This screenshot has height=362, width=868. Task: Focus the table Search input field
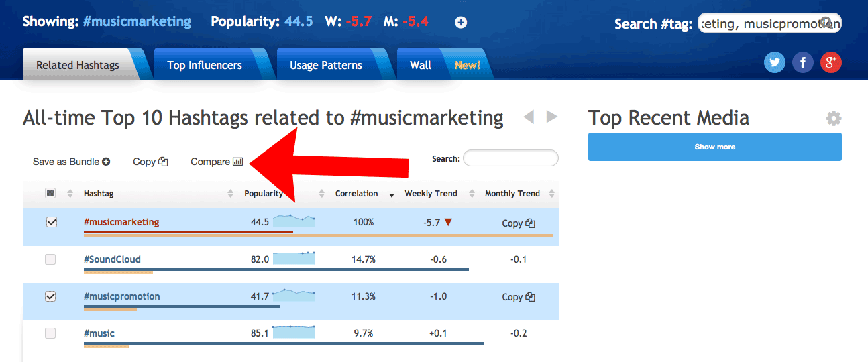click(x=510, y=158)
